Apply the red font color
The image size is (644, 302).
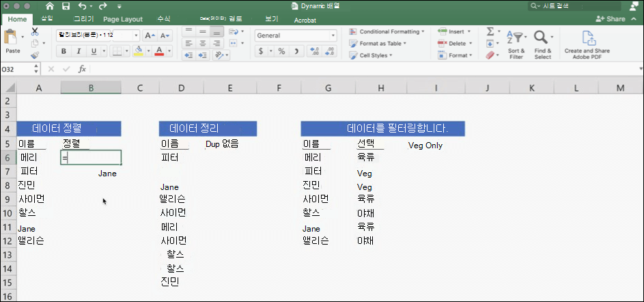159,51
